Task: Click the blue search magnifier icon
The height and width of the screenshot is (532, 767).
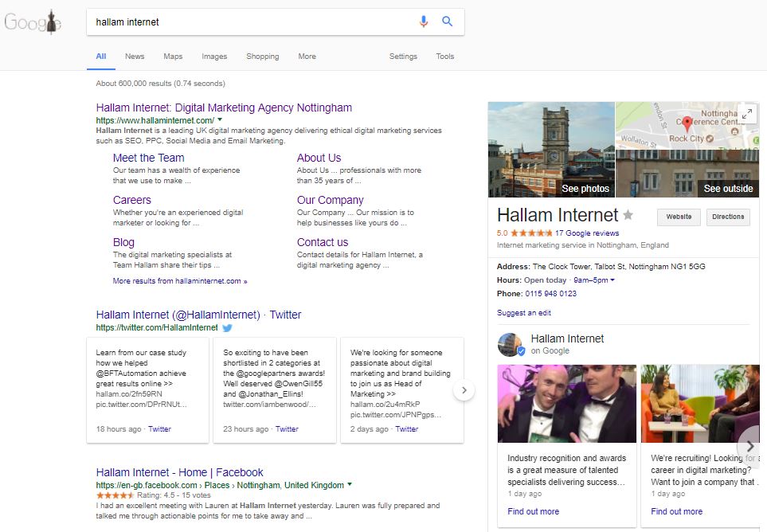Action: pos(447,22)
